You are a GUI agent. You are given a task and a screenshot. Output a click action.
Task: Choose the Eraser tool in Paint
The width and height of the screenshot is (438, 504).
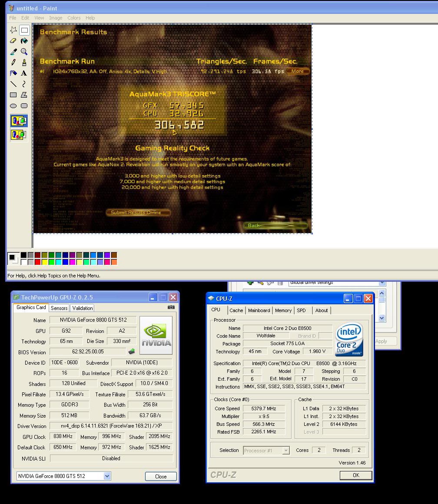[x=13, y=41]
